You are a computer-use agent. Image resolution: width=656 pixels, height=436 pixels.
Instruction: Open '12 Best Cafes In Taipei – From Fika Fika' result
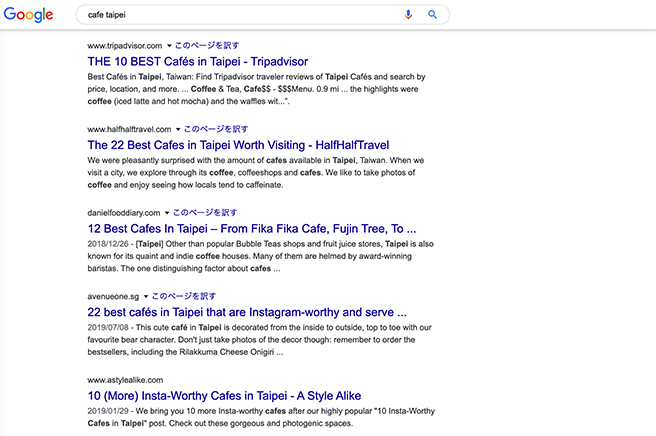251,229
